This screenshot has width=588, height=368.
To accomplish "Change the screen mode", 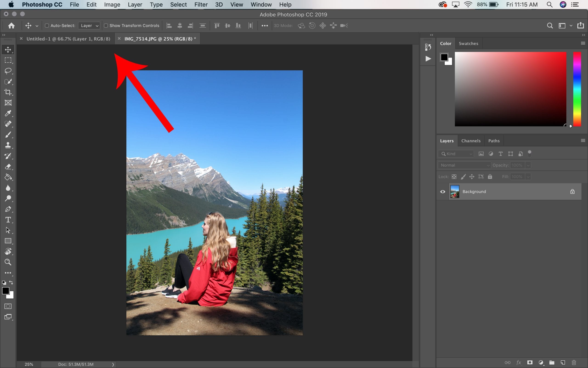I will (x=8, y=317).
